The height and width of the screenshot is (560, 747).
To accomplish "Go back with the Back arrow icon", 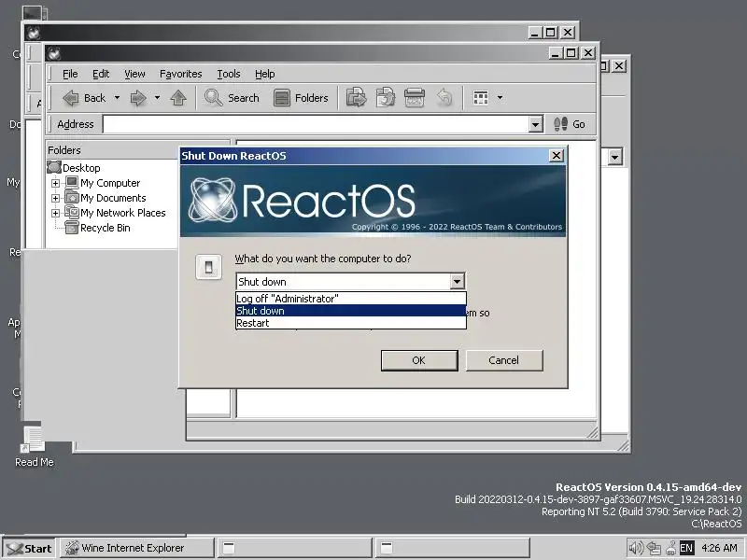I will 71,98.
